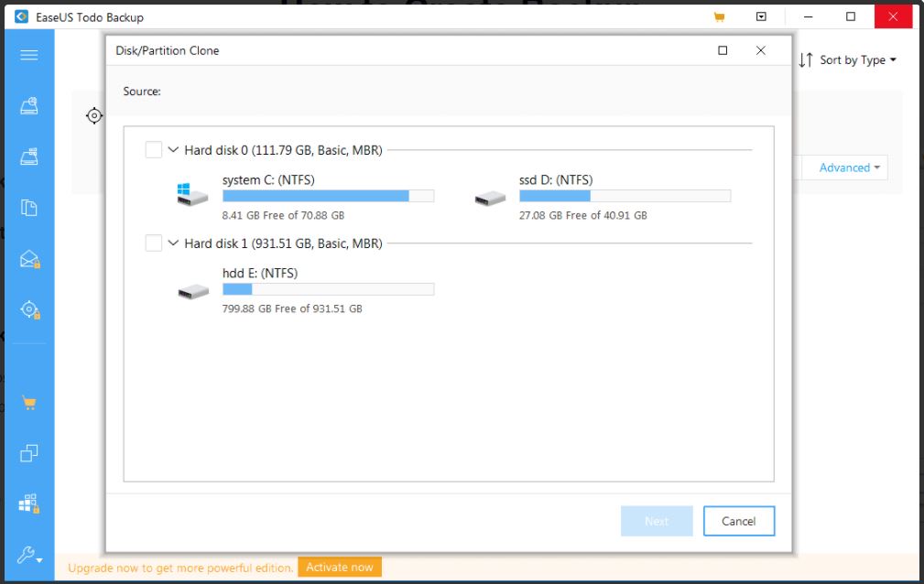Open System Backup icon in the sidebar
This screenshot has height=584, width=924.
[x=29, y=157]
